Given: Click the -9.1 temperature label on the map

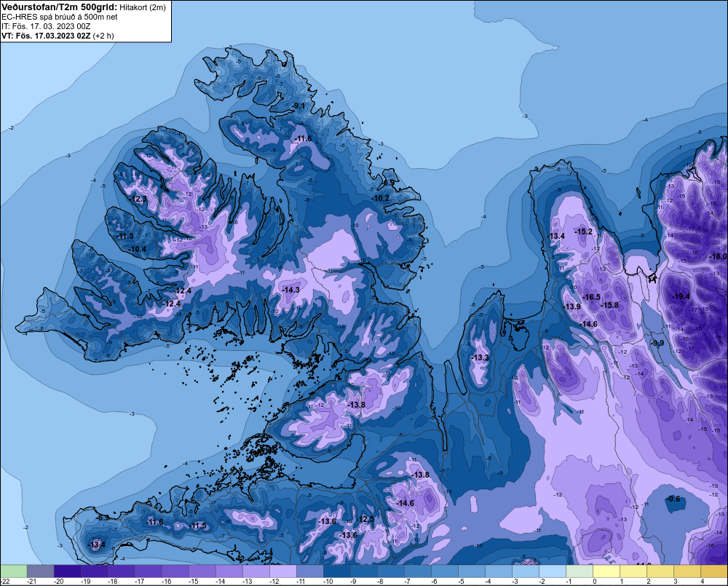Looking at the screenshot, I should coord(298,106).
